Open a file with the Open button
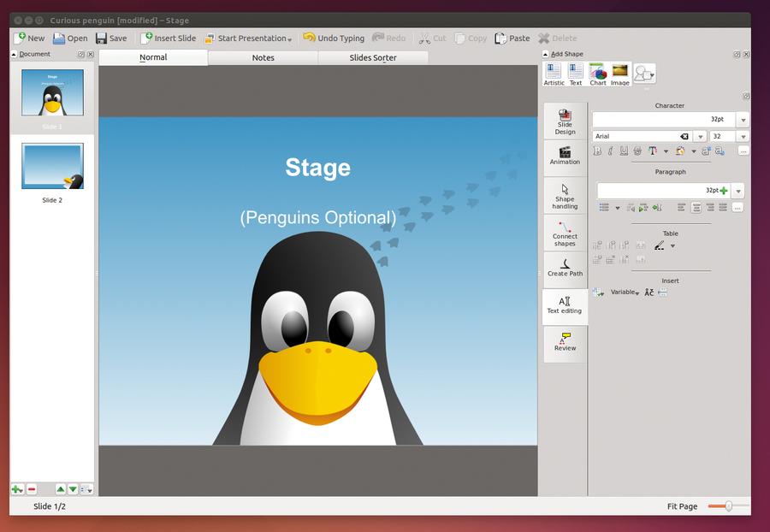770x532 pixels. pos(70,38)
